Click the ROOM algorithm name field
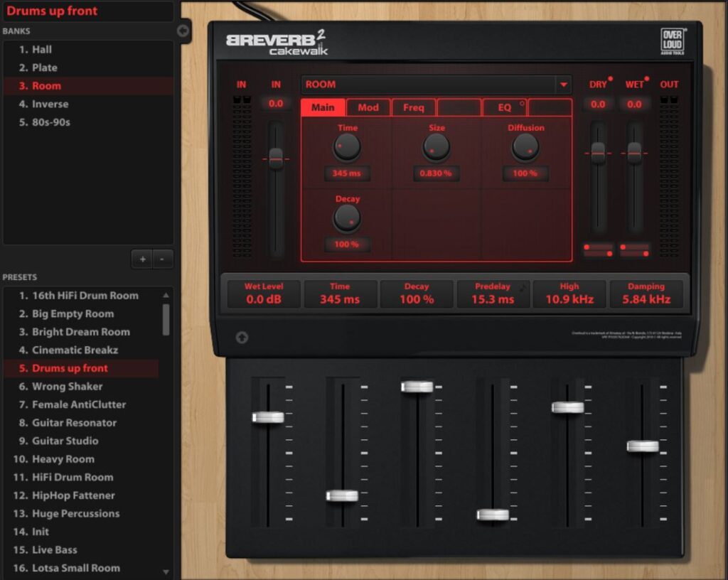Viewport: 728px width, 580px height. (429, 85)
